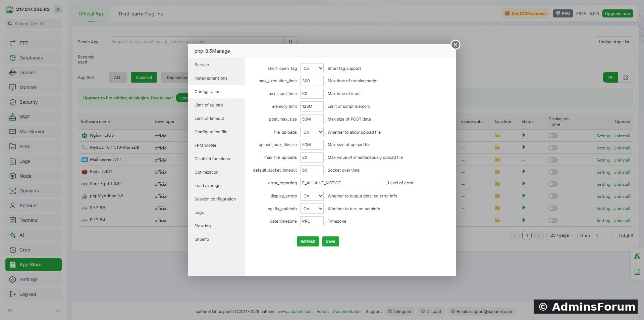This screenshot has height=320, width=644.
Task: Open folder location for PHP-8.4
Action: click(x=497, y=220)
